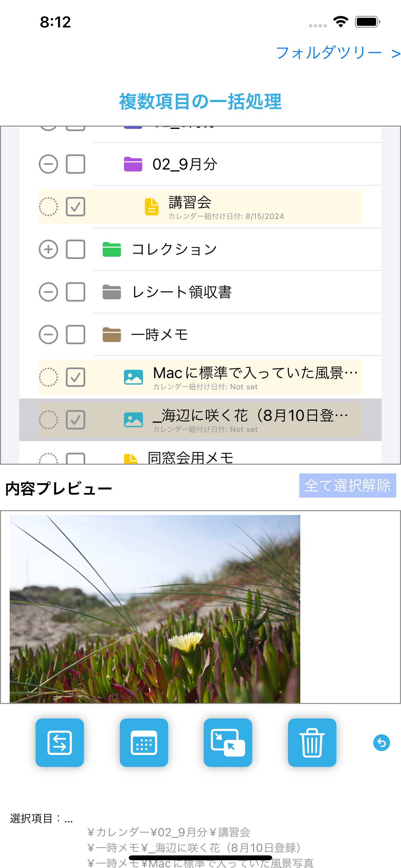Tap the circular undo arrow icon
This screenshot has width=401, height=868.
click(x=381, y=742)
